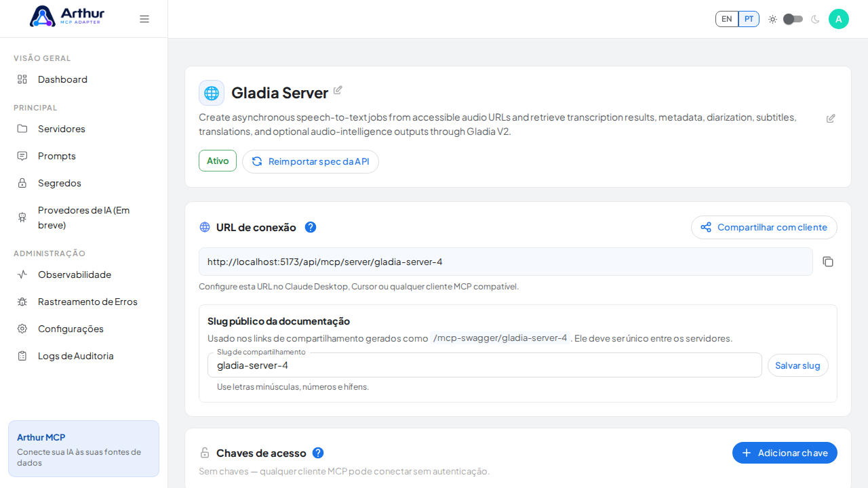Screen dimensions: 868x488
Task: Click the Configurações gear icon
Action: (x=22, y=329)
